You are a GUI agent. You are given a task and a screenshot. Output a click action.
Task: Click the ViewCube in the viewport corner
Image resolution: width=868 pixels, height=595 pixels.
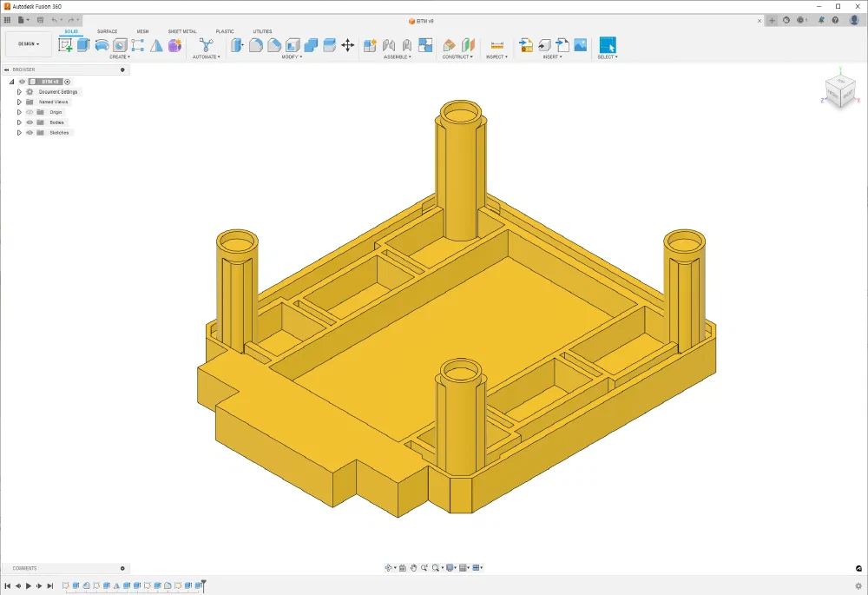coord(839,91)
